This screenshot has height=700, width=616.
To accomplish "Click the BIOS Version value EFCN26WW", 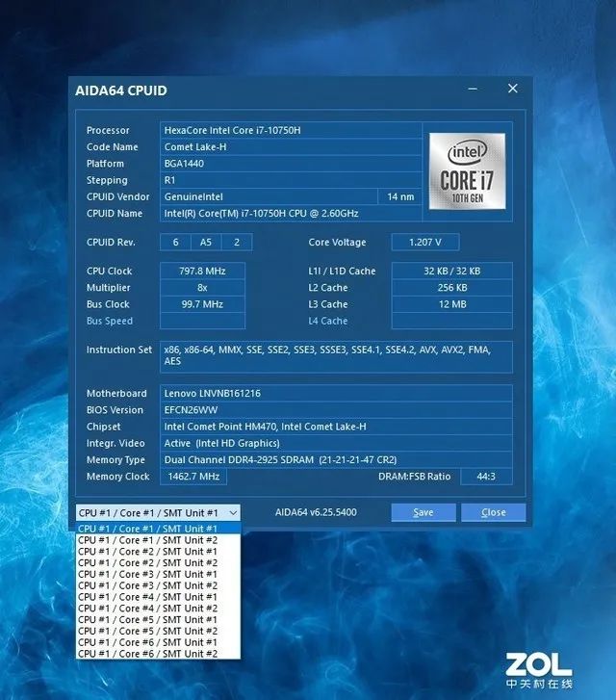I will click(336, 410).
